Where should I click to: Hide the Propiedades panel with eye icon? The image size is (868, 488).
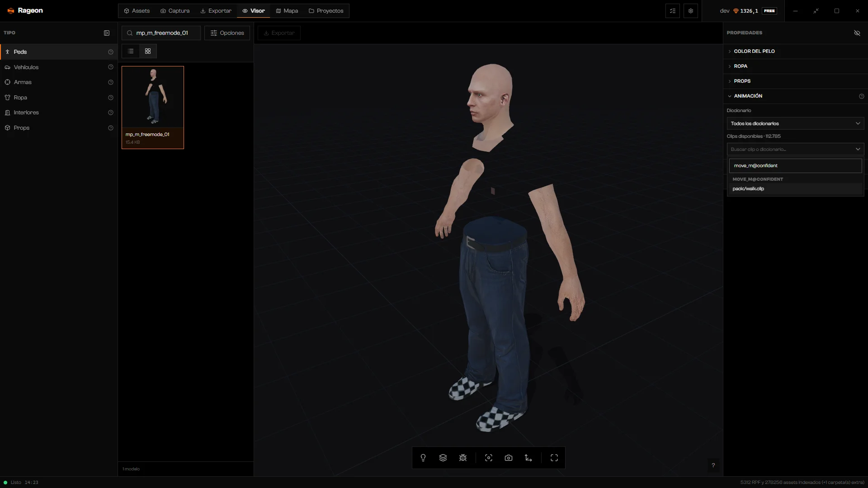click(x=857, y=33)
